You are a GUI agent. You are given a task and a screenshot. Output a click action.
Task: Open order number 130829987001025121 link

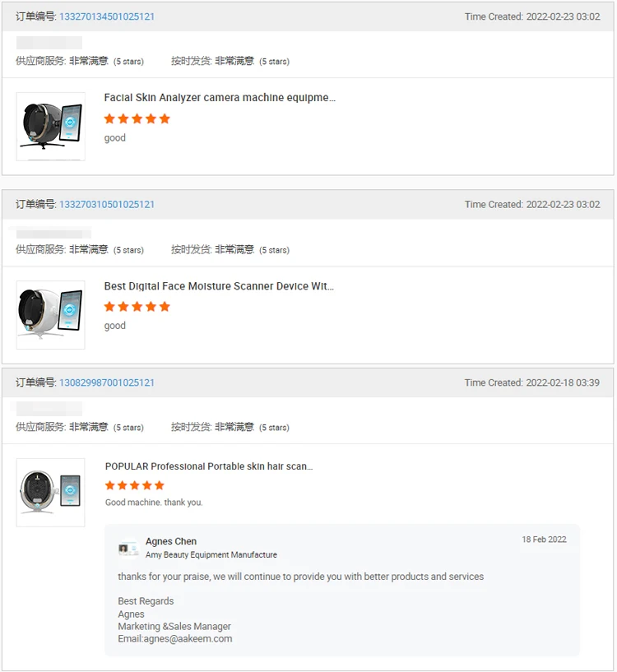[107, 383]
